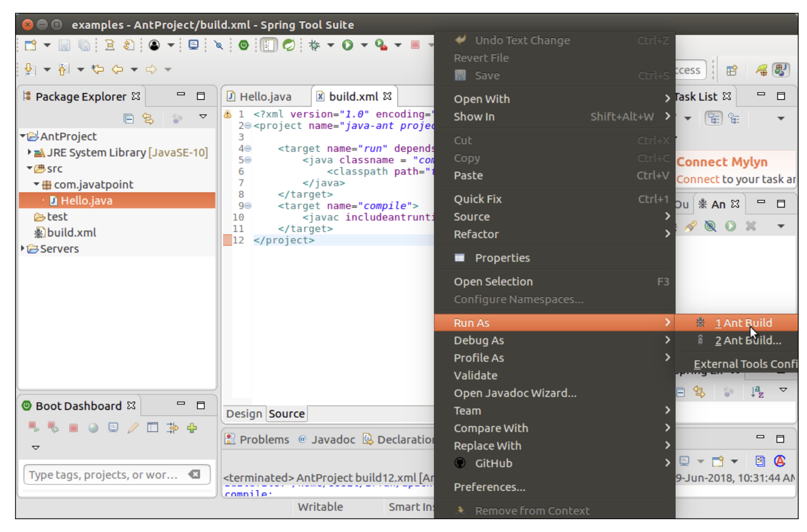Click the Debug bug icon in toolbar
807x532 pixels.
(x=314, y=45)
